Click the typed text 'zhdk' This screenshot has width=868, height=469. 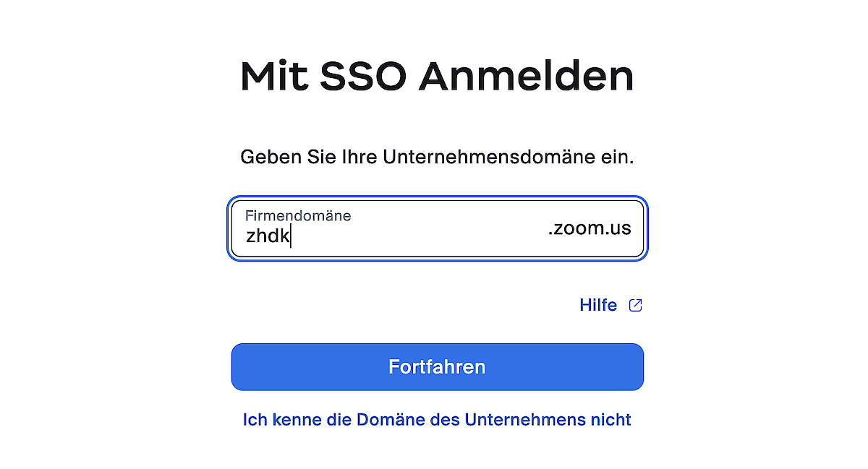click(267, 236)
